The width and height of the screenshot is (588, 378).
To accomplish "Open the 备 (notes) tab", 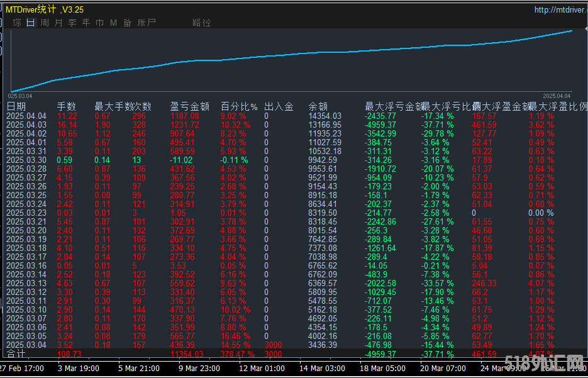I will 127,23.
